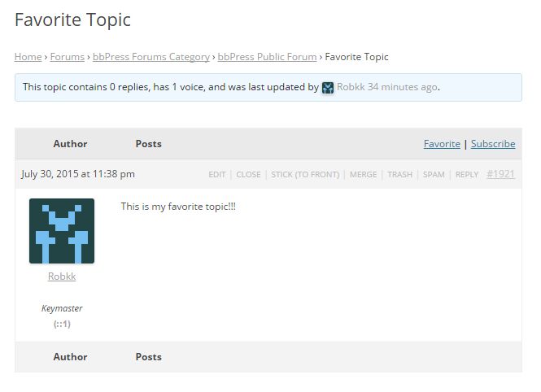Subscribe to this topic
Image resolution: width=541 pixels, height=392 pixels.
pyautogui.click(x=493, y=144)
